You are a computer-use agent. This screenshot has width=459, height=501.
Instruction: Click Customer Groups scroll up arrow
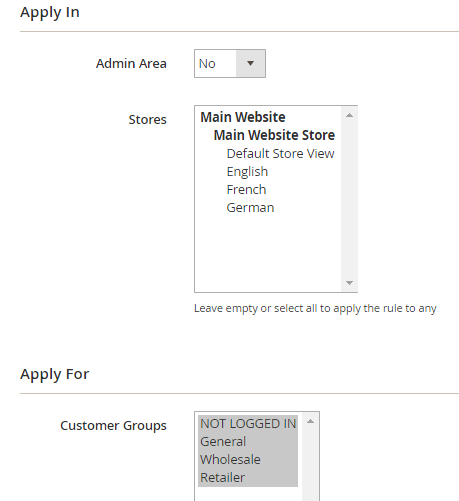[310, 421]
